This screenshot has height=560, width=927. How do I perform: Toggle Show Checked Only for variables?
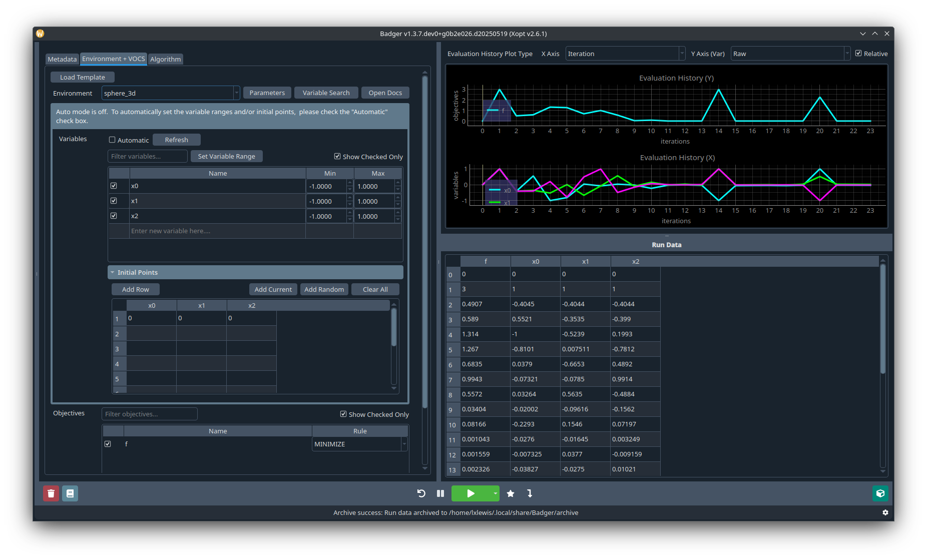337,157
